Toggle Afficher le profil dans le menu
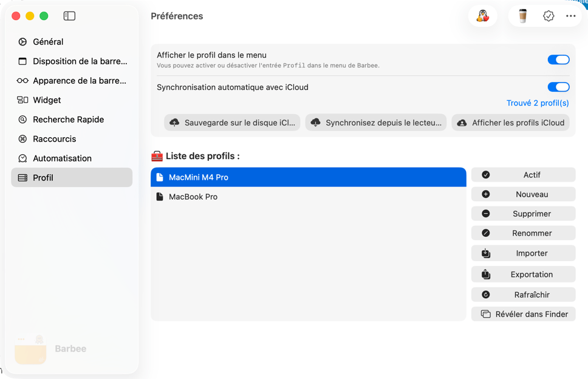Image resolution: width=588 pixels, height=379 pixels. tap(558, 60)
